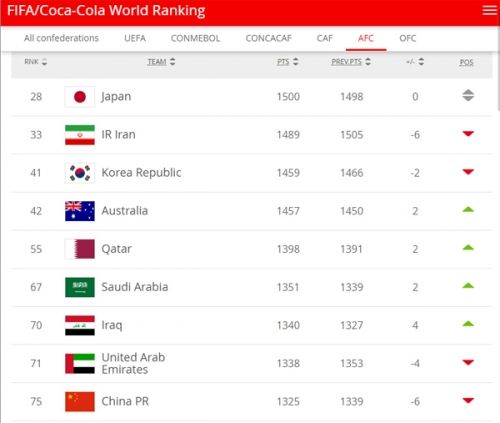Click the Qatar flag icon
Viewport: 500px width, 423px height.
point(80,249)
